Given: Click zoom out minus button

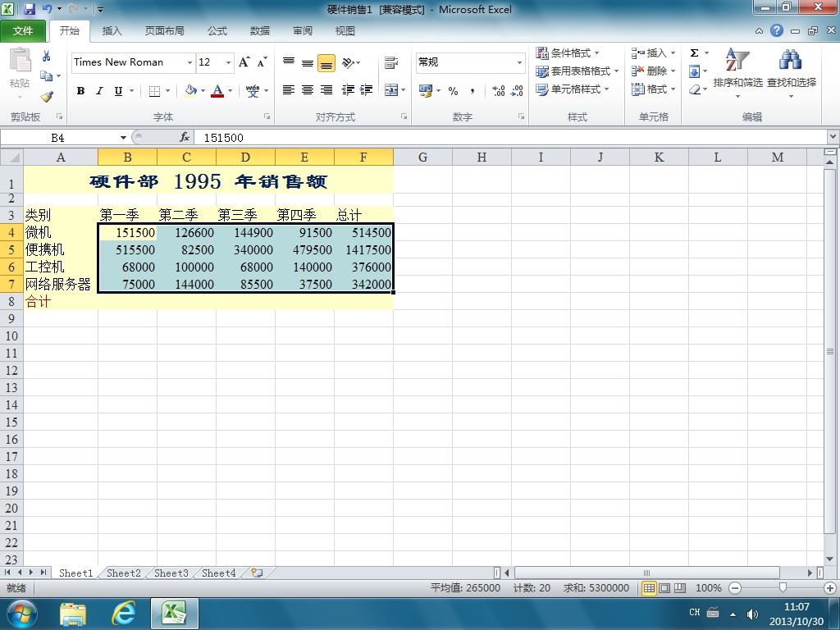Looking at the screenshot, I should click(735, 588).
